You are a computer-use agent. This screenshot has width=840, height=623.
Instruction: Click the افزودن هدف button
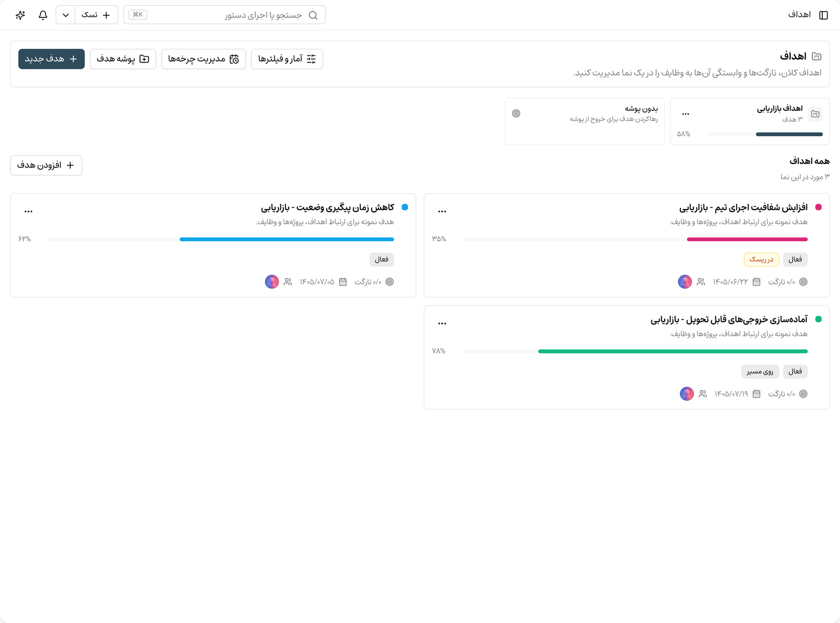pos(46,165)
